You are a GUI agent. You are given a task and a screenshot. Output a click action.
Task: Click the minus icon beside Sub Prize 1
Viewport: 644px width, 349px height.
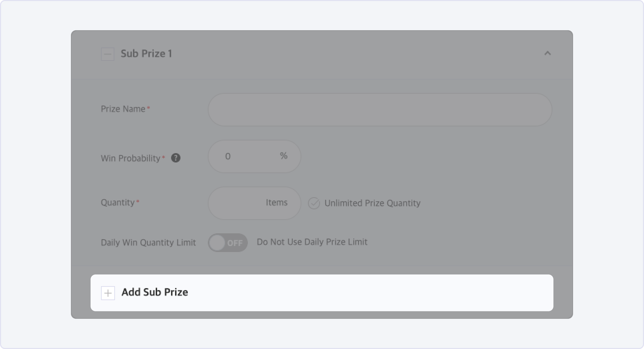coord(108,54)
